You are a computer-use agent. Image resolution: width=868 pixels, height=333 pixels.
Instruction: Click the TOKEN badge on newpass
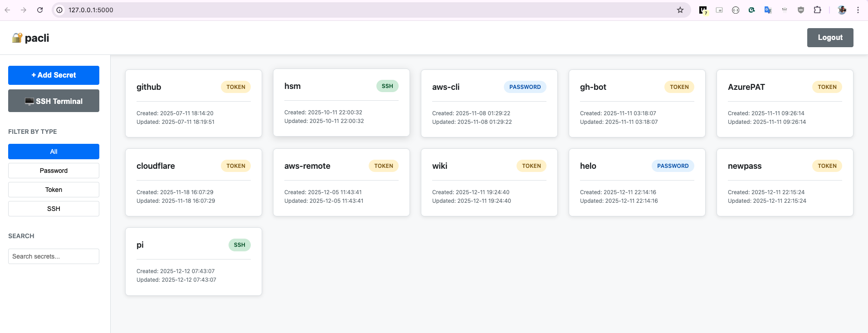827,166
